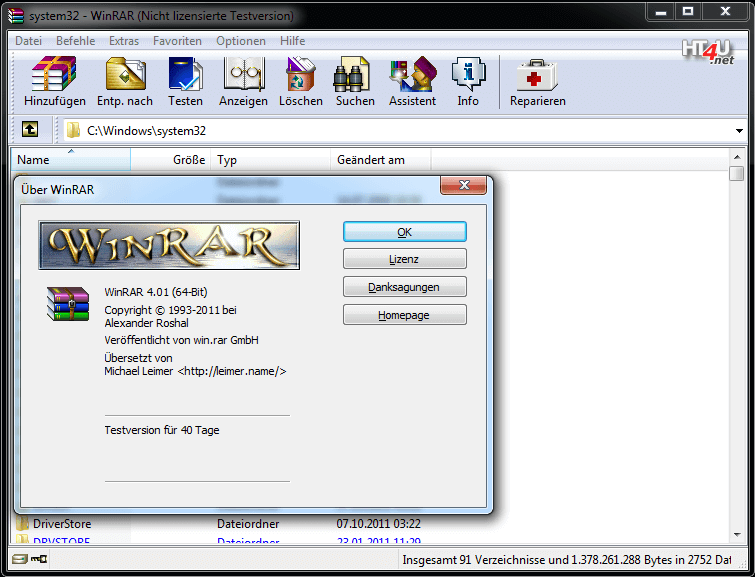Open the Danksagungen acknowledgements
The image size is (755, 577).
404,287
